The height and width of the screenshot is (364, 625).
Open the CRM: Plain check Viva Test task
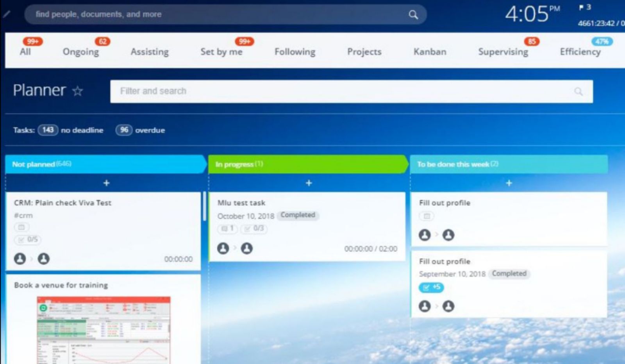pyautogui.click(x=62, y=203)
